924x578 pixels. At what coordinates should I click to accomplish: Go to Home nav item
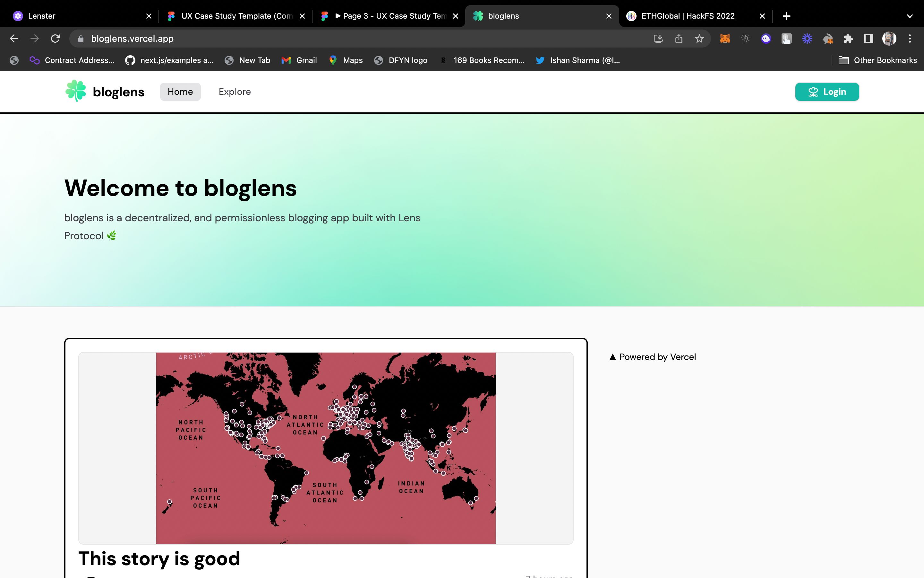pos(180,92)
